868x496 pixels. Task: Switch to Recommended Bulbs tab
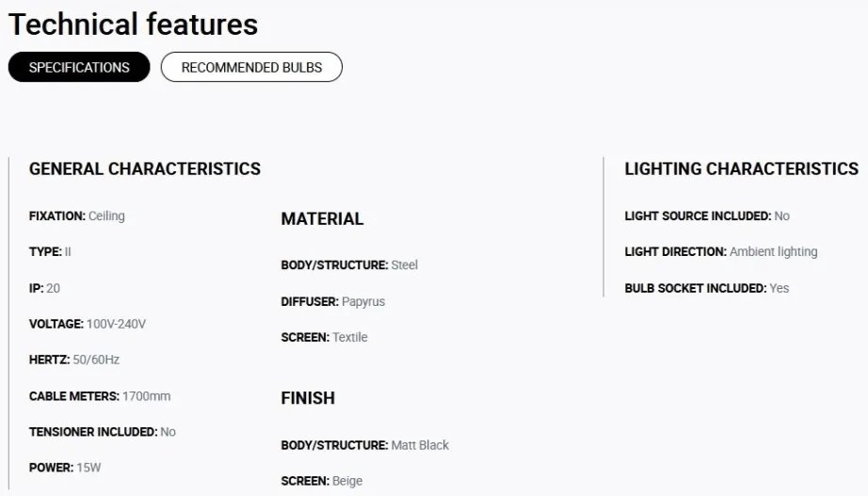251,67
